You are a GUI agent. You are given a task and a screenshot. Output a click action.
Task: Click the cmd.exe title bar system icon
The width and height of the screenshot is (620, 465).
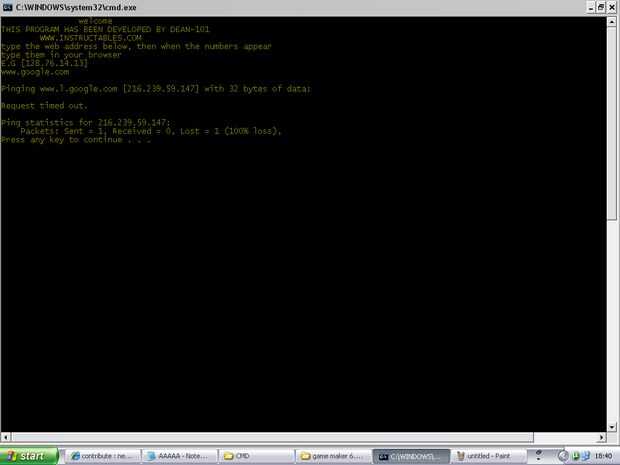7,7
